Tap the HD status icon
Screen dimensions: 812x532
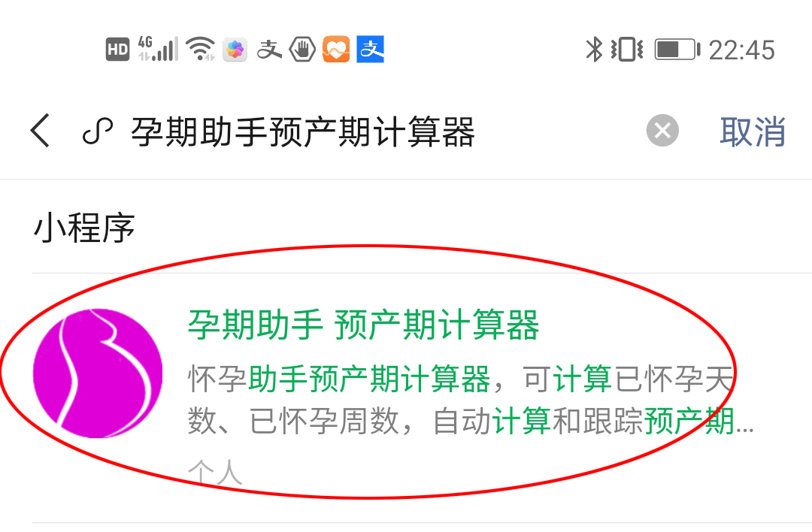click(x=117, y=50)
